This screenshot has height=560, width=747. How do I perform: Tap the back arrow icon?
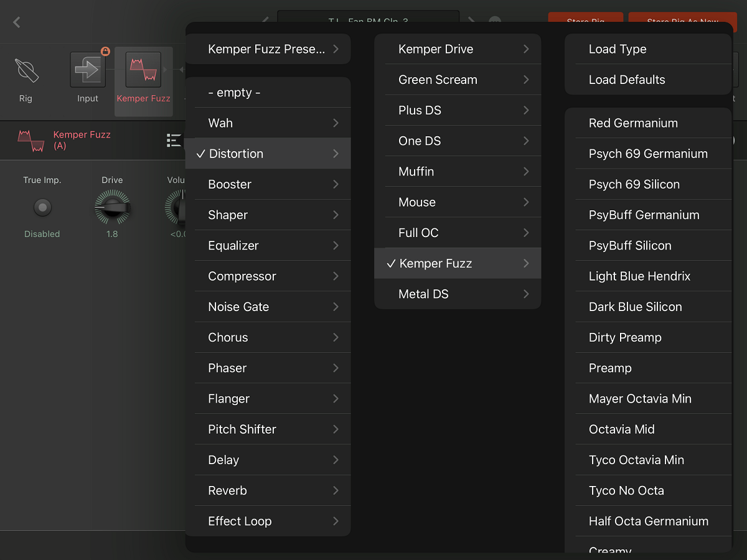click(17, 22)
